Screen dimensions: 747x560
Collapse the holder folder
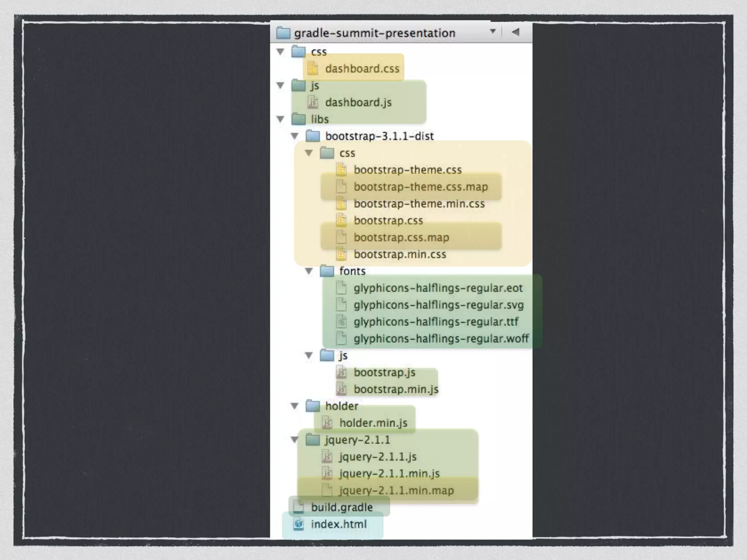295,406
